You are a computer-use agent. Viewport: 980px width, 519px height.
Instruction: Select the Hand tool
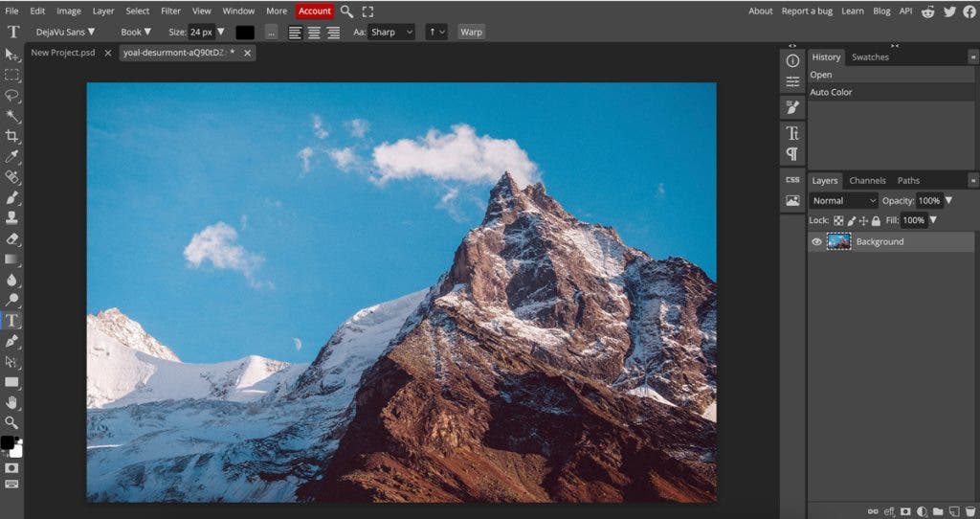pos(12,403)
